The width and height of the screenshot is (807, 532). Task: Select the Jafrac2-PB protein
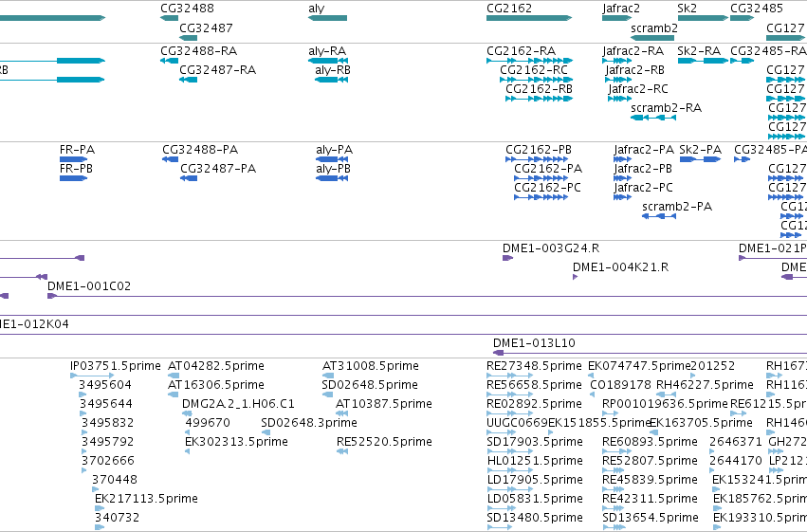622,178
